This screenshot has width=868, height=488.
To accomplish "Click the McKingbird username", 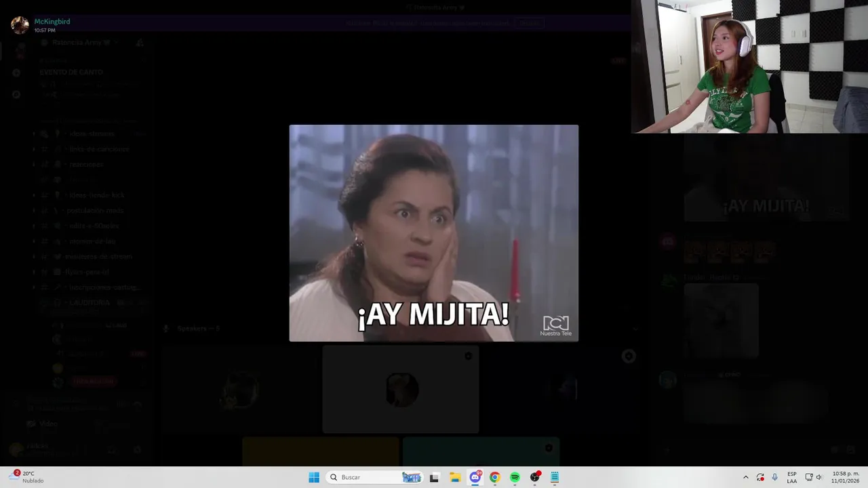I will pos(52,22).
